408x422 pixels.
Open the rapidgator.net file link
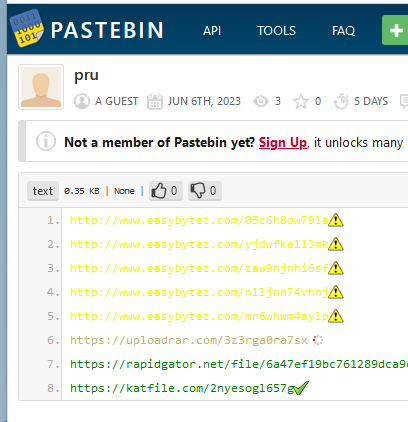coord(239,364)
